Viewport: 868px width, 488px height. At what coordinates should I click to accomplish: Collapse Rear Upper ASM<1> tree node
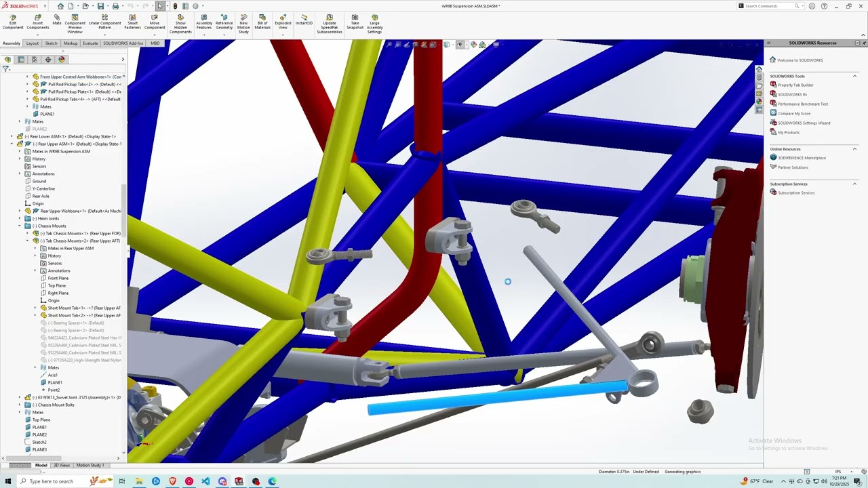(x=12, y=144)
